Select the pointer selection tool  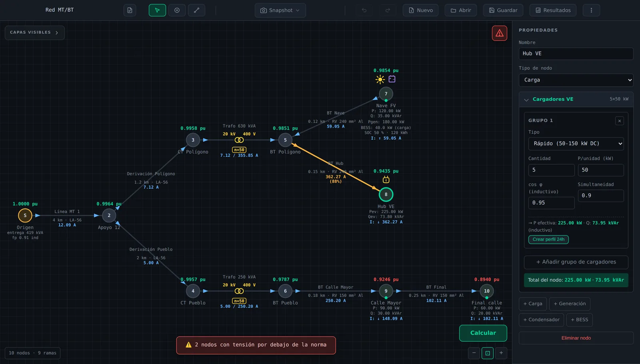(157, 10)
